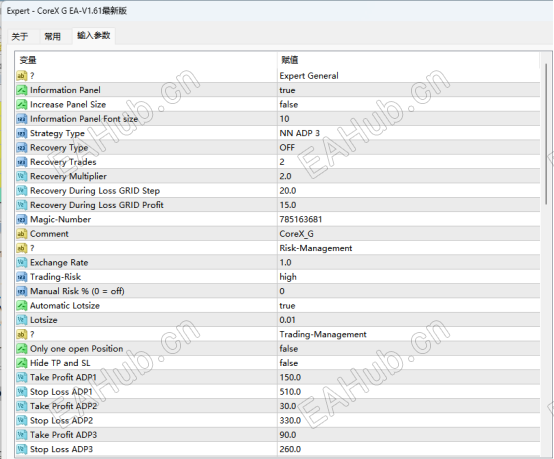
Task: Click the icon beside Manual Risk %
Action: click(x=22, y=292)
